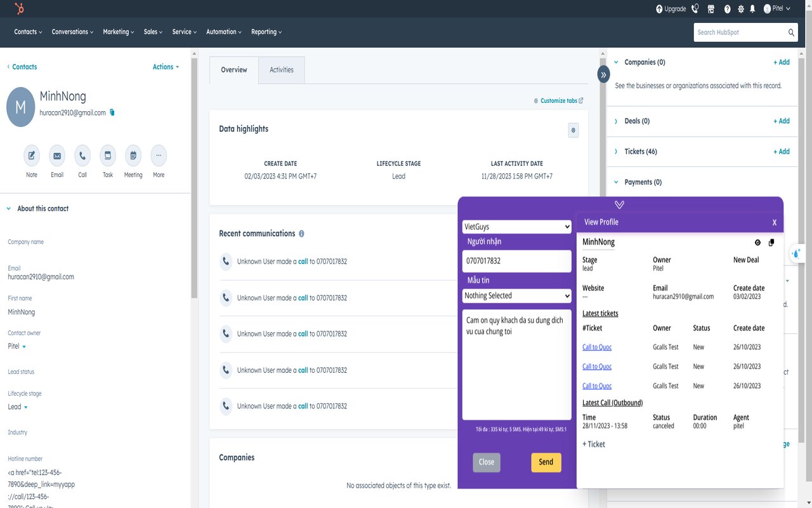Image resolution: width=812 pixels, height=508 pixels.
Task: Open the Nothing Selected template dropdown
Action: [517, 296]
